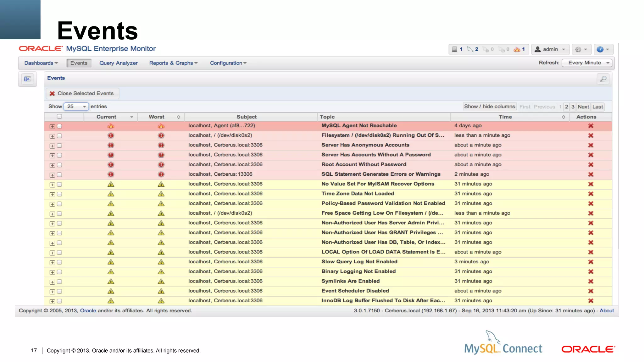Toggle the sidebar panel icon
The height and width of the screenshot is (362, 644).
coord(27,79)
